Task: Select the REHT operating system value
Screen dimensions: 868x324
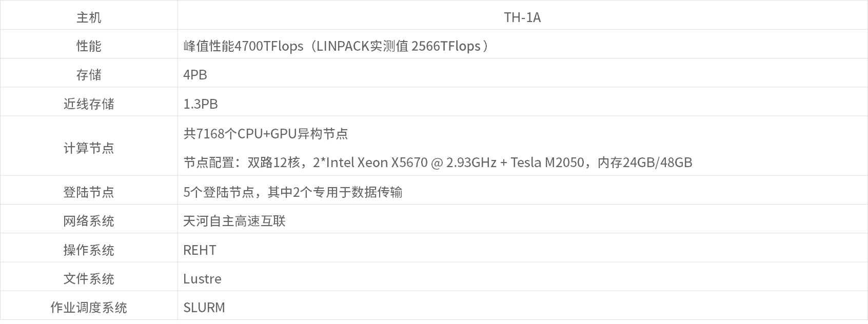Action: tap(200, 250)
